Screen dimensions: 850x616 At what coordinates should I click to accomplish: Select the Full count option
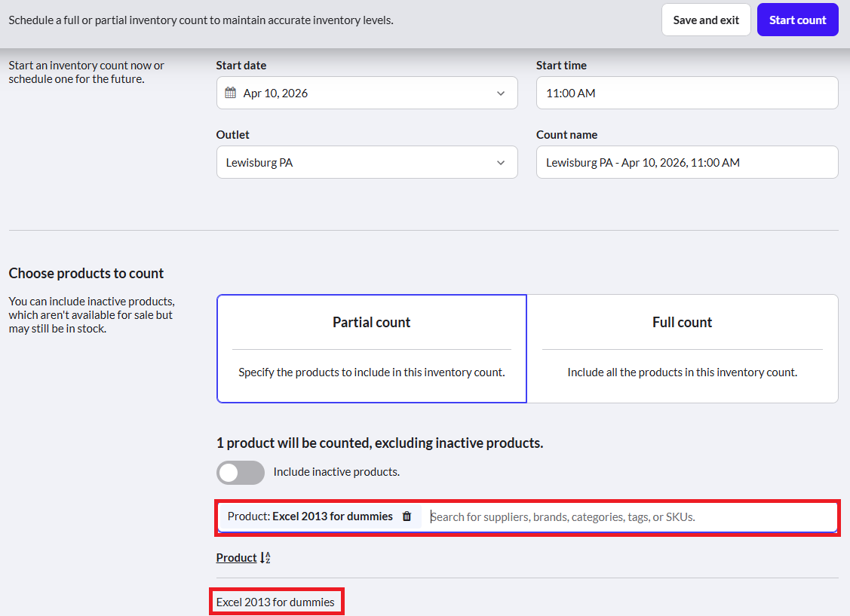683,348
